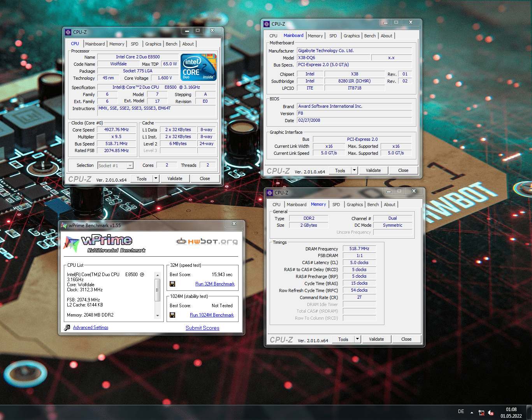Image resolution: width=532 pixels, height=420 pixels.
Task: Open Advanced Settings link in wPrime
Action: pos(91,327)
